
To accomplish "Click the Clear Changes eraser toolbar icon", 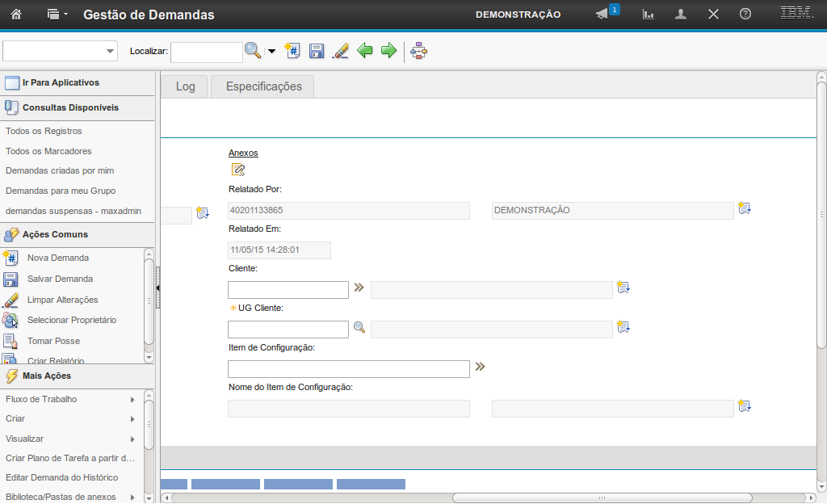I will click(x=341, y=51).
